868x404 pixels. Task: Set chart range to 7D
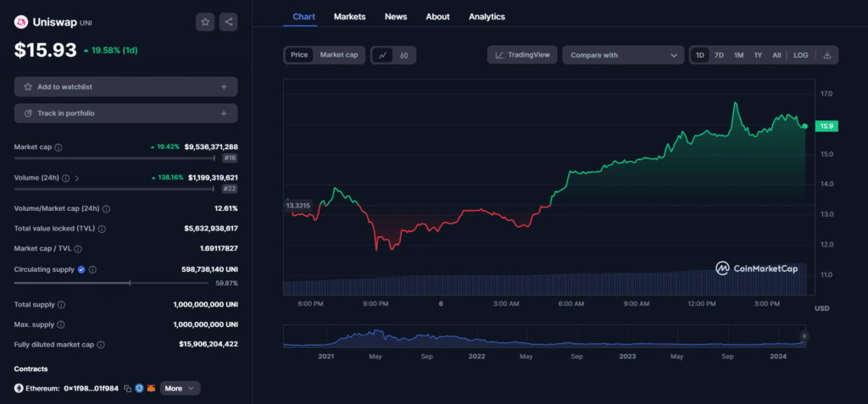point(719,55)
